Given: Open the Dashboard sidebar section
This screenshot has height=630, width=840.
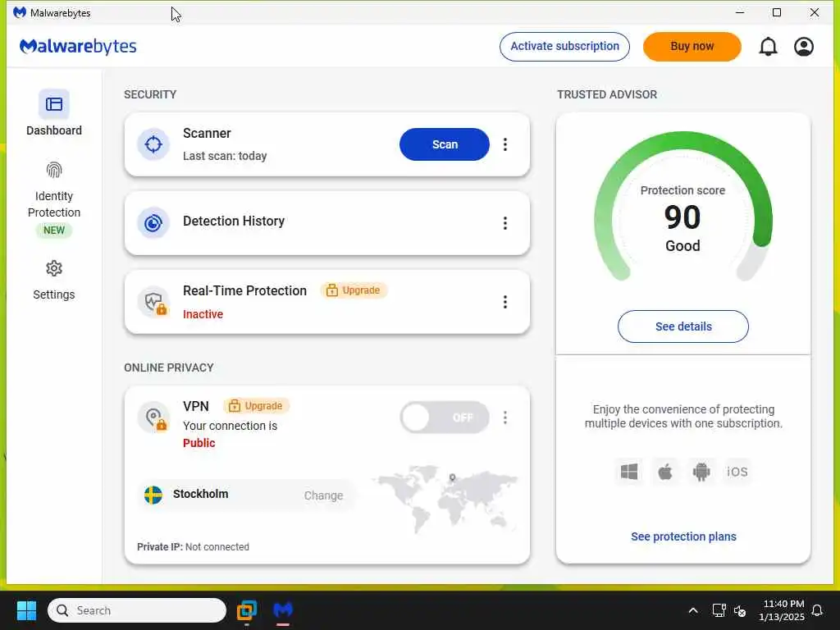Looking at the screenshot, I should pos(53,113).
